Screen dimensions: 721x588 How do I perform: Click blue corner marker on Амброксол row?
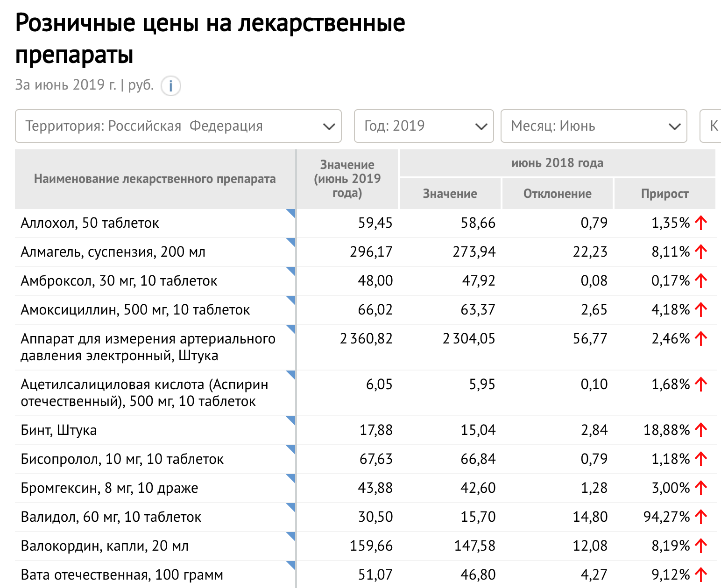291,271
